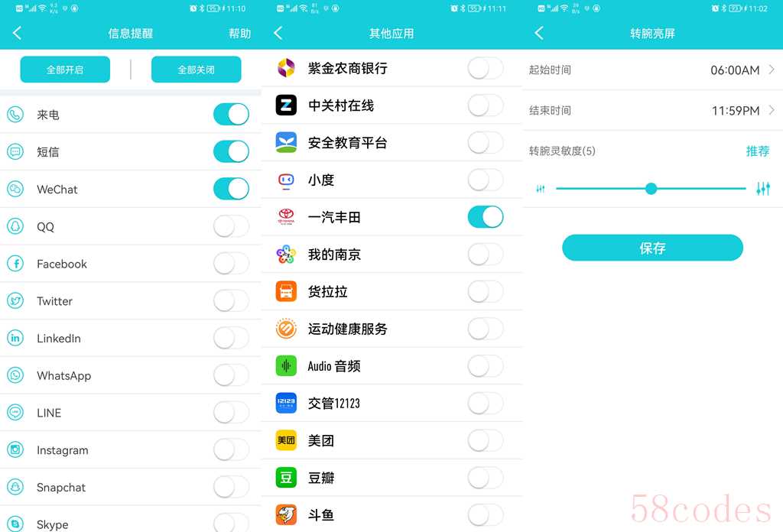
Task: Tap the Instagram icon in the list
Action: tap(15, 449)
